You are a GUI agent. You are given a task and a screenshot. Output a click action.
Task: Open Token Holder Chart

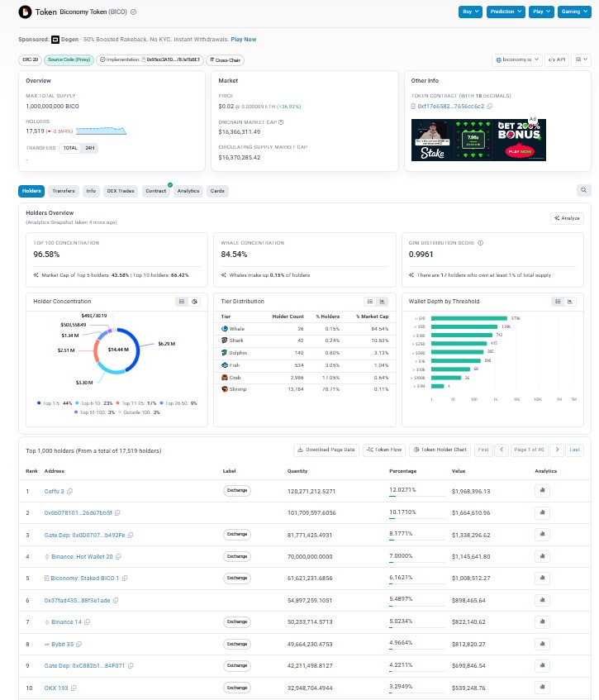[440, 450]
